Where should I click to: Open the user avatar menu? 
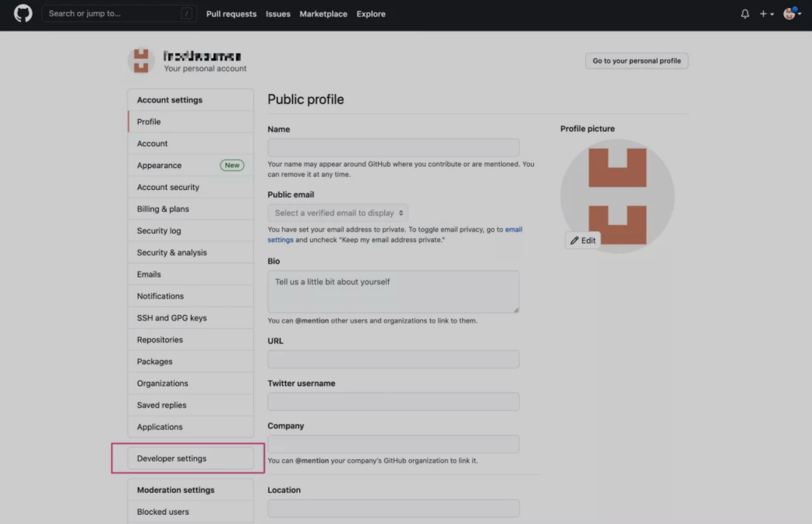(791, 14)
